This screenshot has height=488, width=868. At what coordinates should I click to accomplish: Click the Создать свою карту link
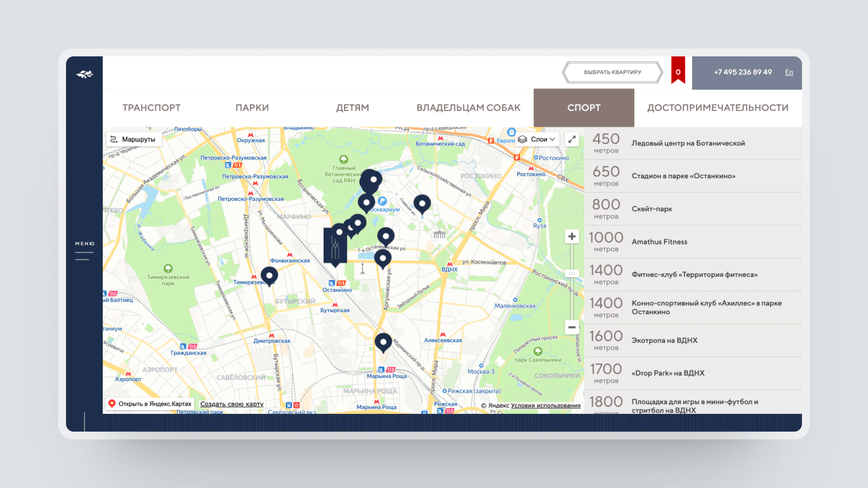point(231,404)
